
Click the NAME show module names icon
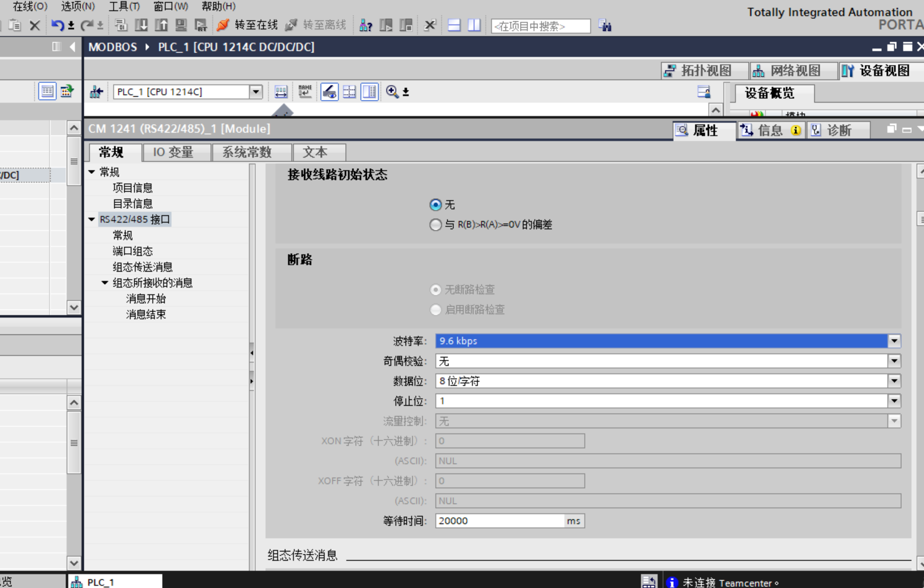pyautogui.click(x=305, y=92)
